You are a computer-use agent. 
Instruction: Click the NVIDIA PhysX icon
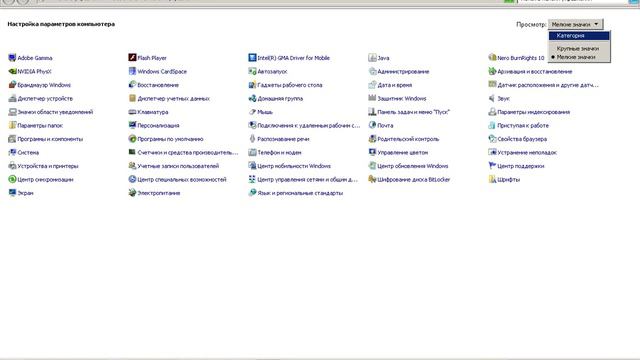point(12,71)
